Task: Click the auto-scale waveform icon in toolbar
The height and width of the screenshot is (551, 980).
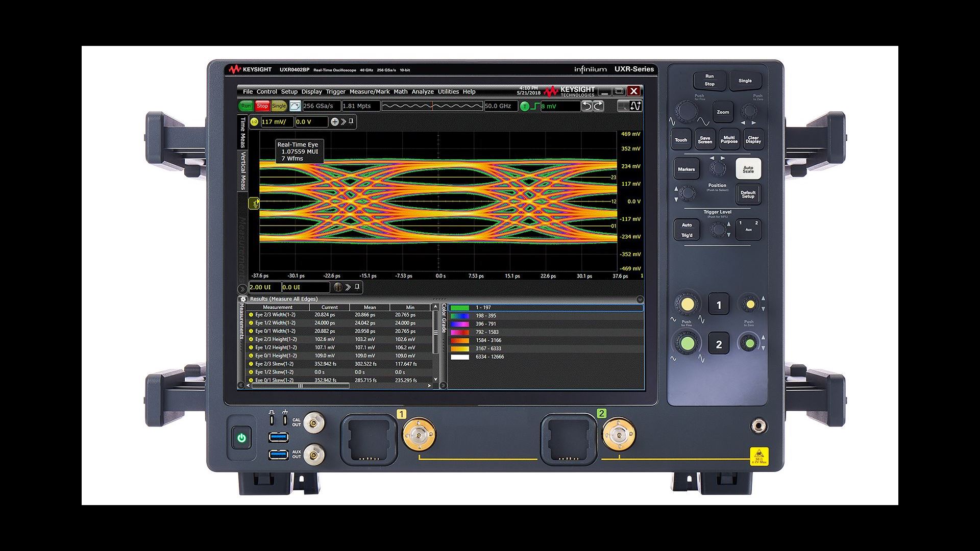Action: point(636,106)
